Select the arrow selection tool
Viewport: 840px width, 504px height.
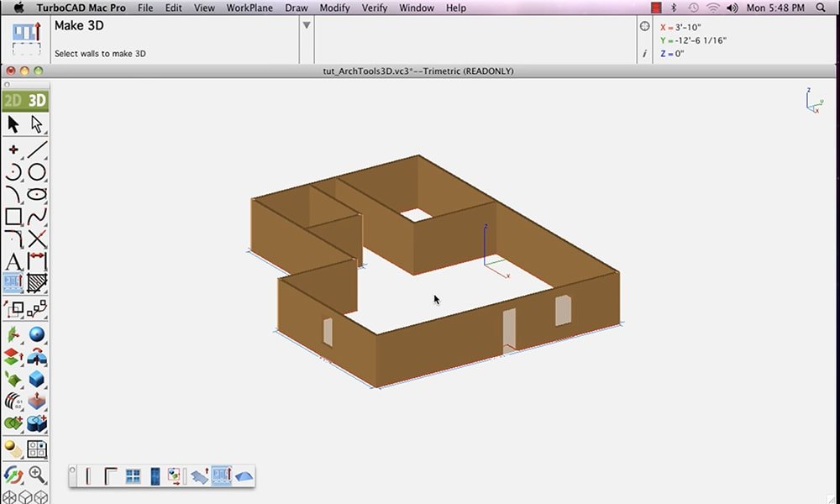pyautogui.click(x=13, y=124)
